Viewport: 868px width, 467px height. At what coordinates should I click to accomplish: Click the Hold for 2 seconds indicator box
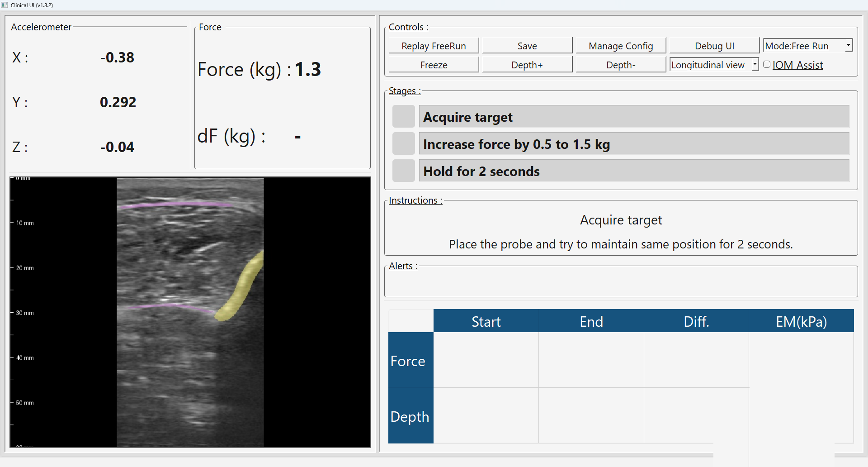(403, 171)
